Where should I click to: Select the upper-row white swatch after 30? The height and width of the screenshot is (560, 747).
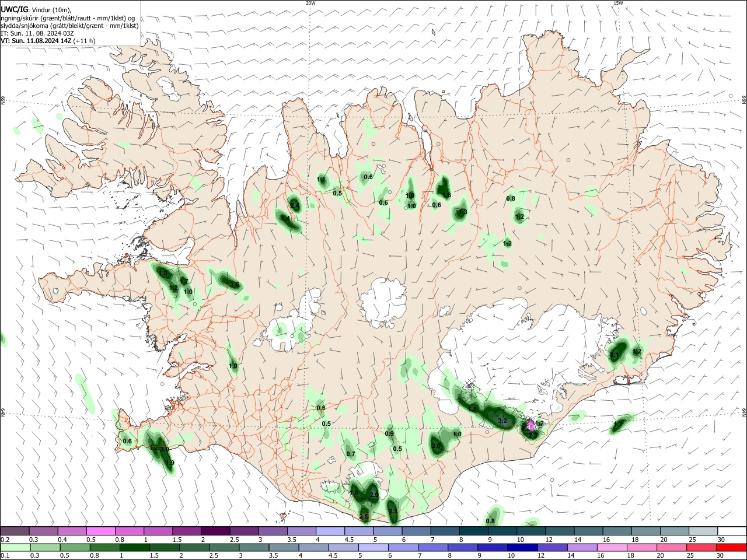[x=732, y=531]
